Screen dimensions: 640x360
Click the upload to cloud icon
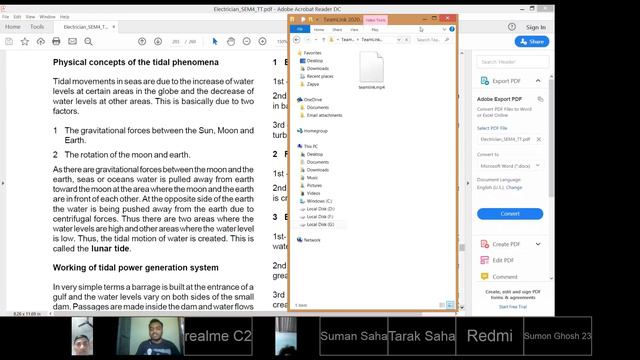tap(40, 41)
